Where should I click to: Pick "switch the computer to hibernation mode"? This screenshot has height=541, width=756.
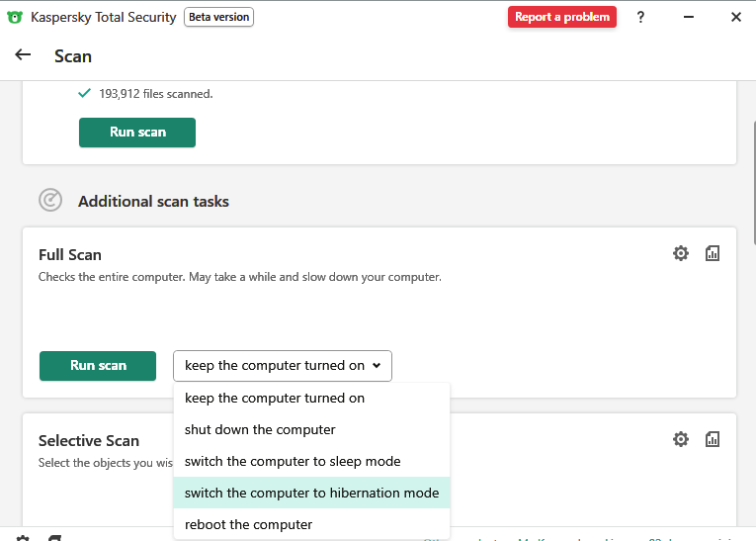[x=311, y=494]
